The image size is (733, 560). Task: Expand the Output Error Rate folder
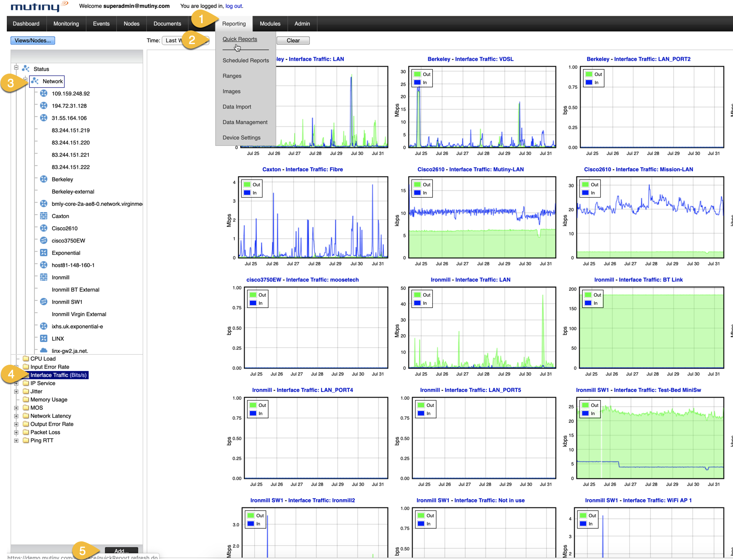pos(16,424)
